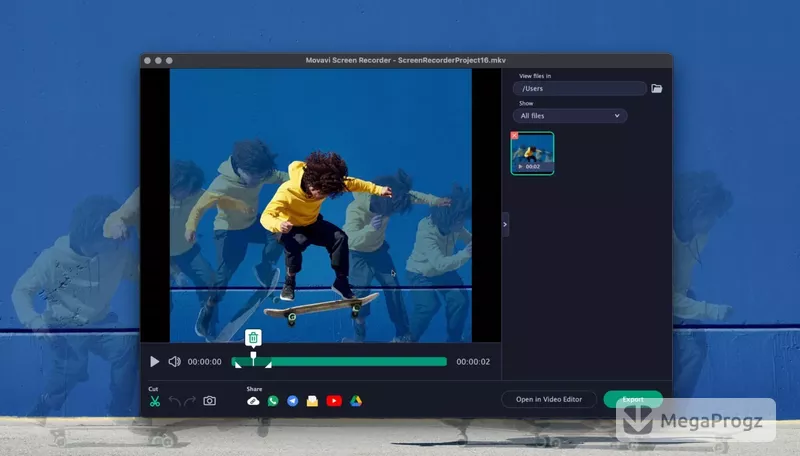Viewport: 800px width, 456px height.
Task: Delete the selected fragment with trash icon
Action: tap(253, 338)
